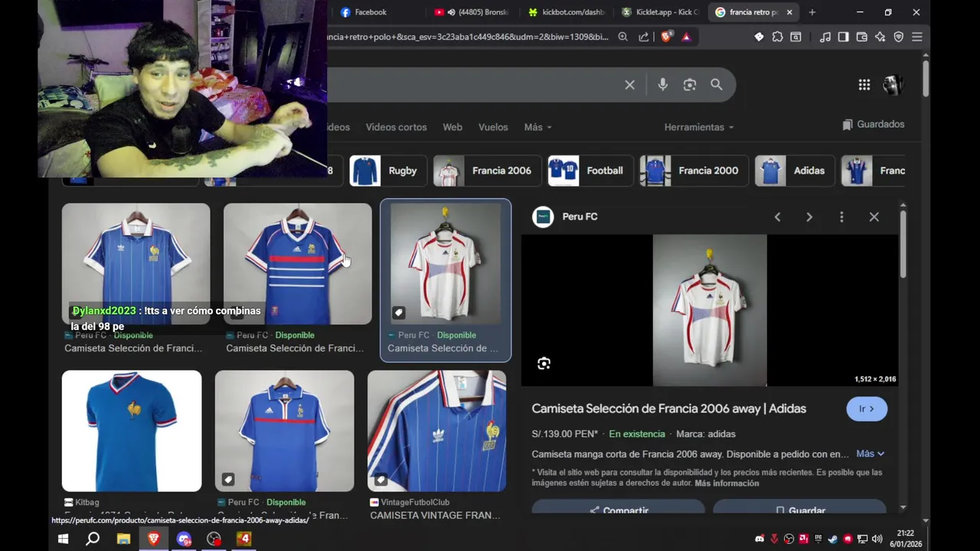Open the Brave VPN shield icon

point(899,37)
